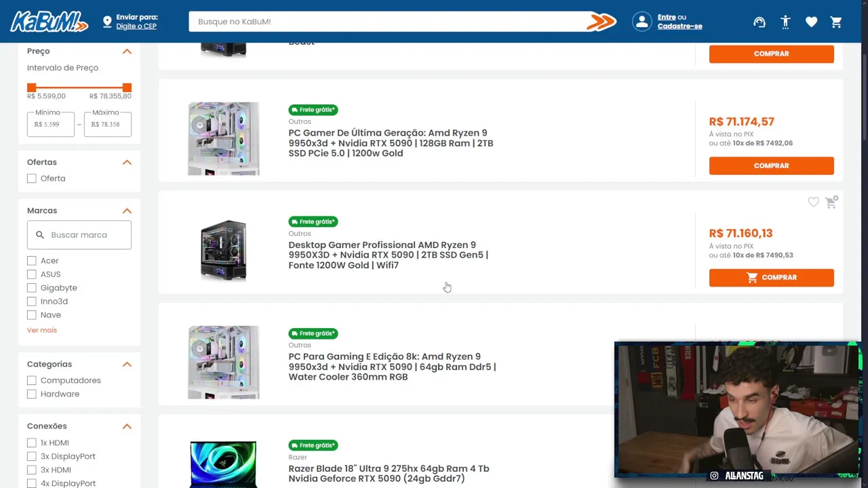Open PC Para Gaming E Edição 8k listing

click(392, 367)
